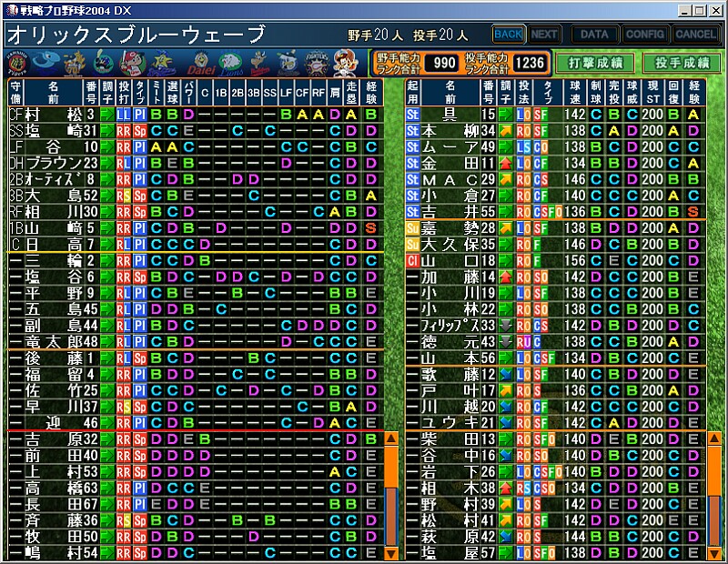The height and width of the screenshot is (564, 728).
Task: Open the DATA screen
Action: click(594, 35)
